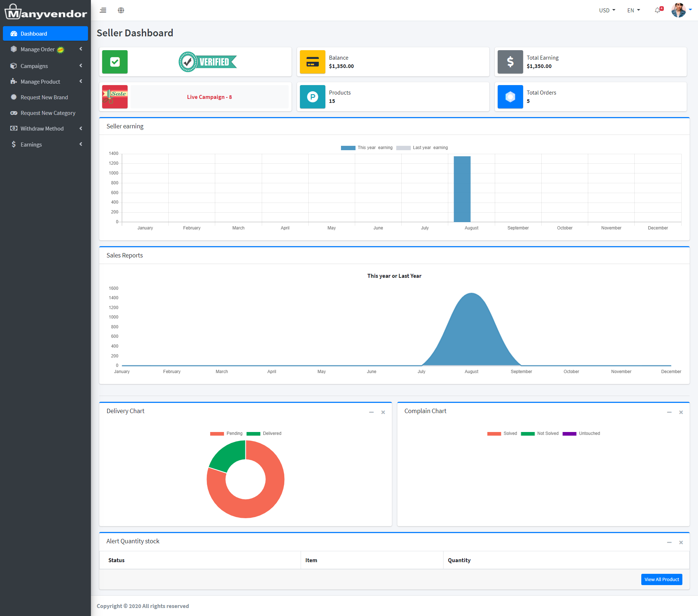Click the August earning bar
Image resolution: width=698 pixels, height=616 pixels.
pos(462,189)
